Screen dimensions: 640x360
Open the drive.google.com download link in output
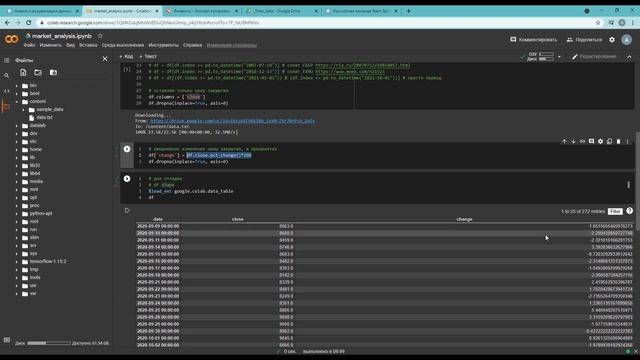pos(232,121)
